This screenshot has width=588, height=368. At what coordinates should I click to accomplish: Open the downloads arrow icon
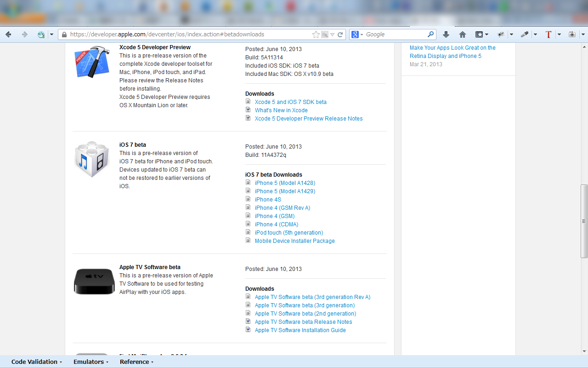click(446, 34)
